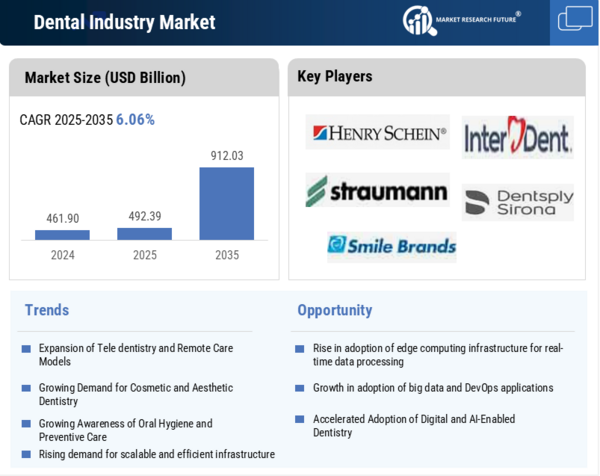Screen dimensions: 600x476
Task: Click the Smile Brands logo
Action: 391,245
